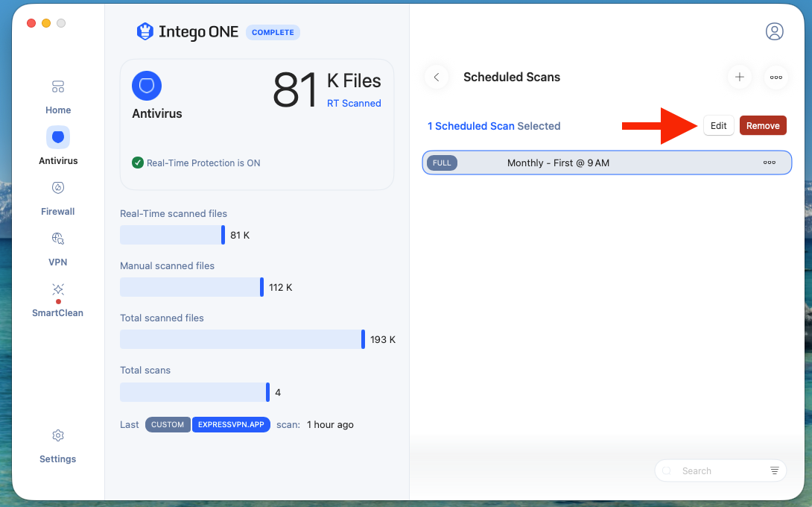The height and width of the screenshot is (507, 812).
Task: Add a new scheduled scan with plus
Action: coord(740,78)
